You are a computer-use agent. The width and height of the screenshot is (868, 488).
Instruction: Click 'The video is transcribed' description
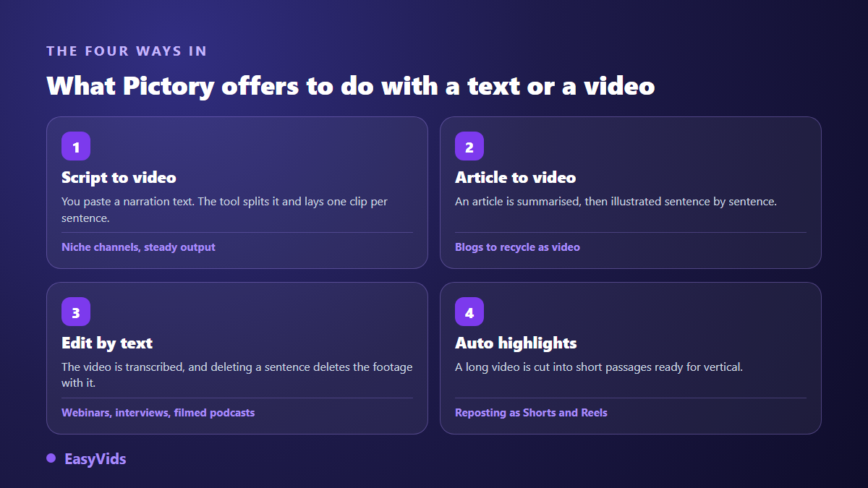[x=237, y=374]
